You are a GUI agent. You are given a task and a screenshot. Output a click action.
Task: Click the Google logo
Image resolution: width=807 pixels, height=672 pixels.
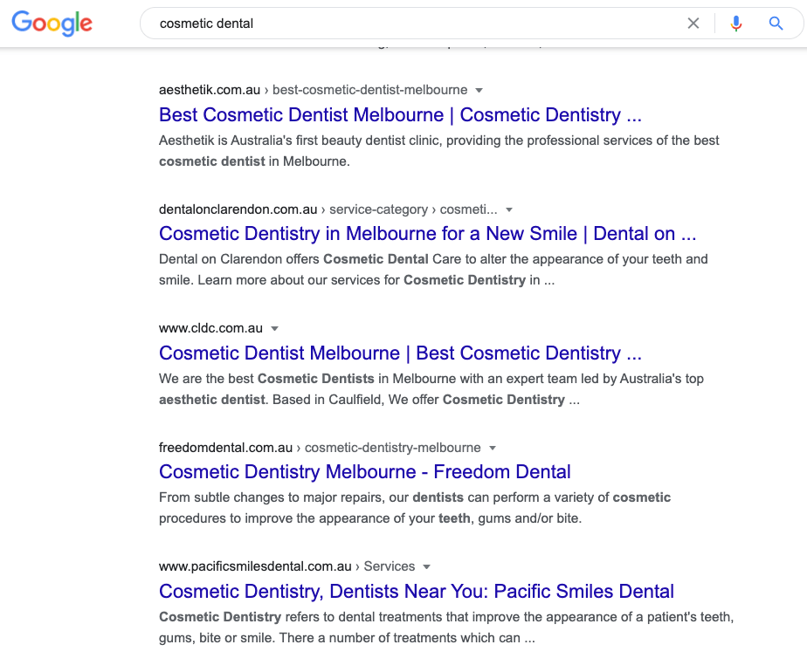coord(52,24)
